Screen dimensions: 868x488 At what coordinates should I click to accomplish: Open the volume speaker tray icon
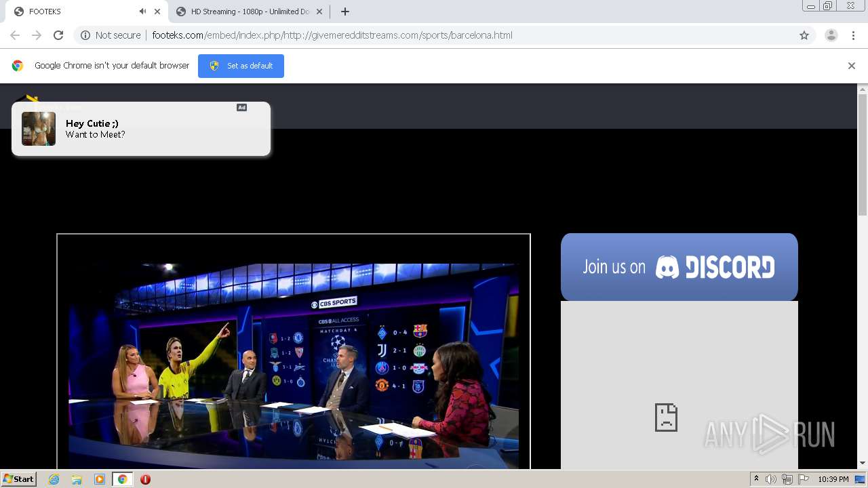point(771,479)
